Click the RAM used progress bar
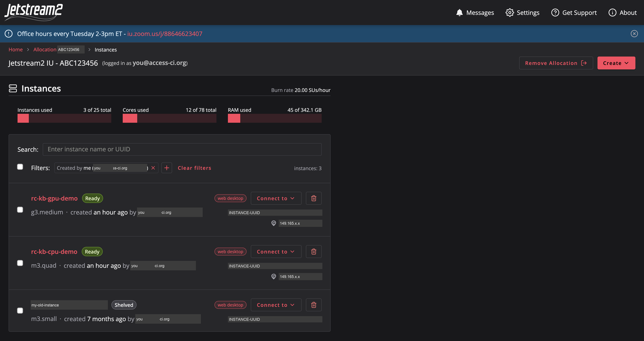This screenshot has height=341, width=644. pos(275,118)
